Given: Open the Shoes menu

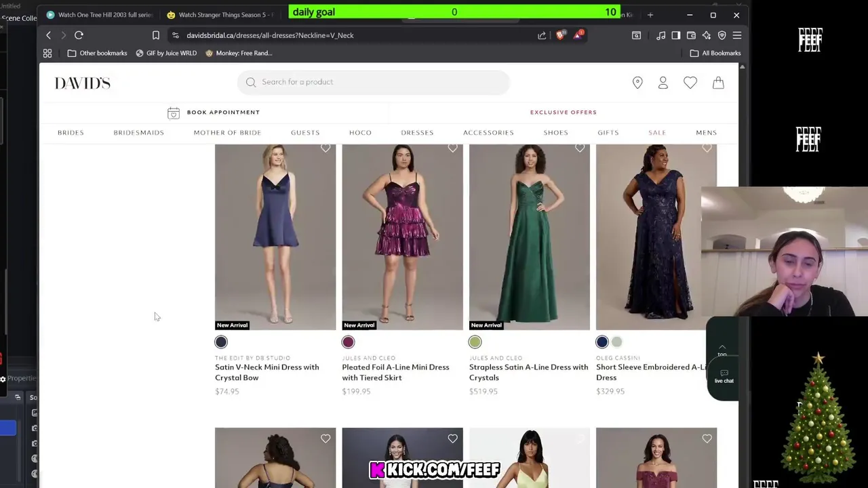Looking at the screenshot, I should (555, 133).
